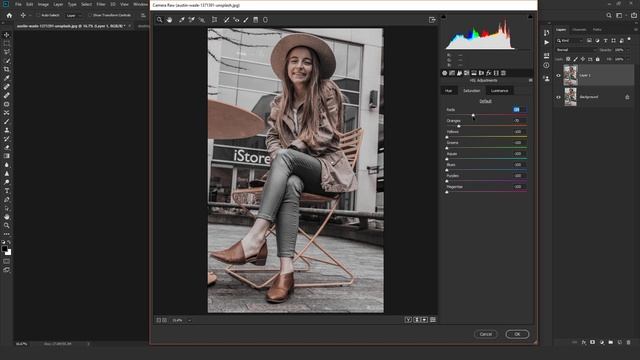This screenshot has width=640, height=360.
Task: Select the Eyedropper tool in Photoshop toolbar
Action: [x=7, y=78]
